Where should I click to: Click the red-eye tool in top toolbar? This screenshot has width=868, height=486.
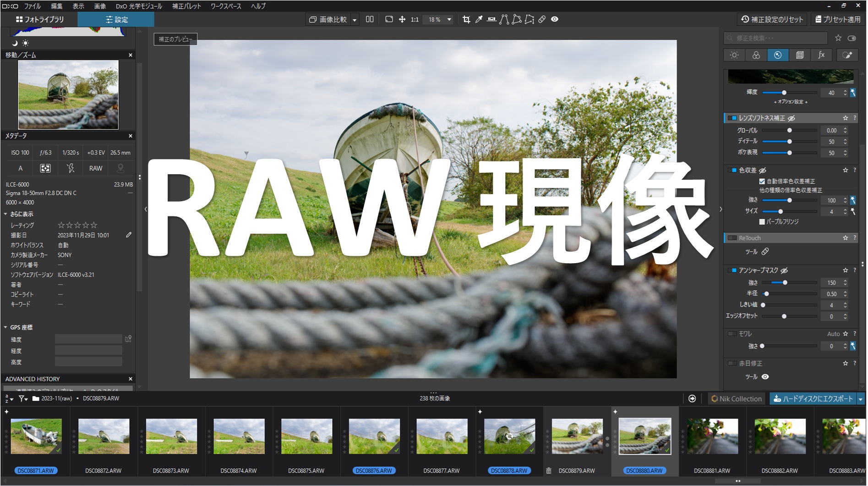[555, 19]
